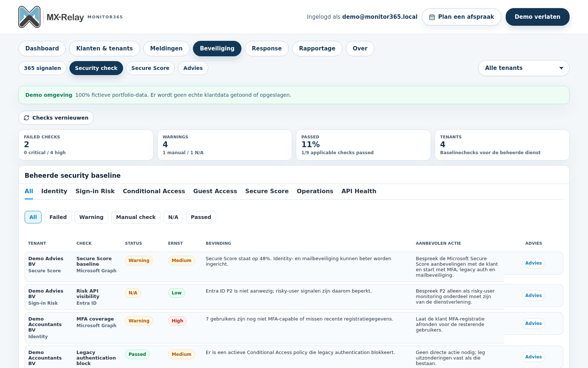Click the Failed Checks summary card
Viewport: 588px width, 368px height.
click(86, 145)
